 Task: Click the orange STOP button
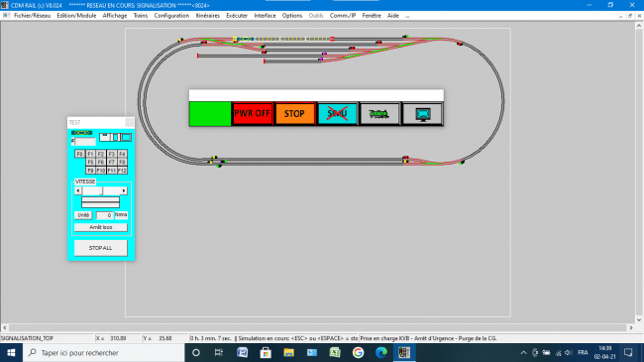(294, 113)
